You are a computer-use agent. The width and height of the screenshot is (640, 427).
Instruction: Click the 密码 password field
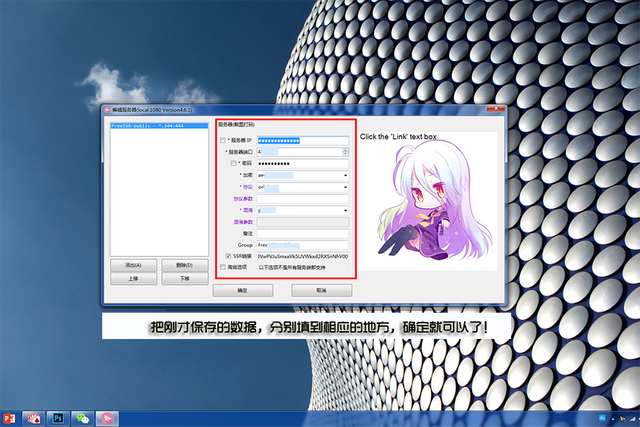coord(303,164)
